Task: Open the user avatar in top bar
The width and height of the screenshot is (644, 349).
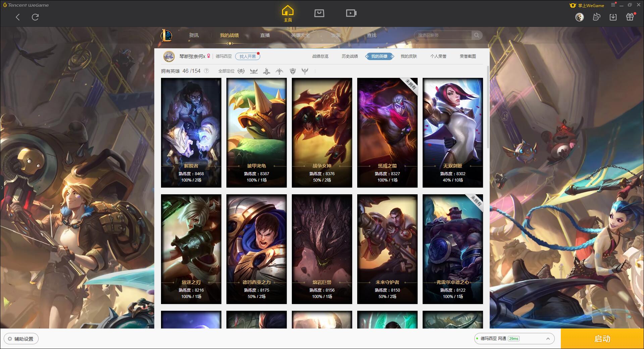Action: (580, 17)
